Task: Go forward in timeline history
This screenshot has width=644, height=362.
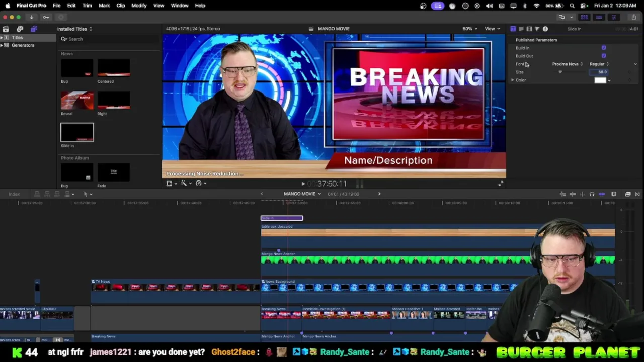Action: pos(379,194)
